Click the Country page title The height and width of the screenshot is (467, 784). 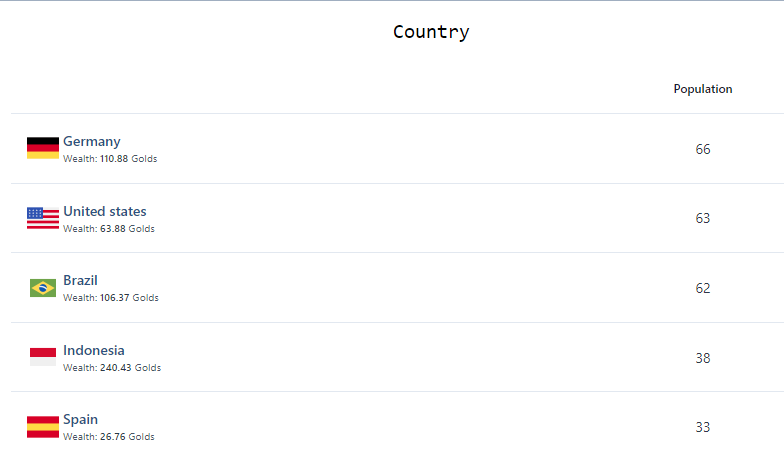pyautogui.click(x=431, y=32)
